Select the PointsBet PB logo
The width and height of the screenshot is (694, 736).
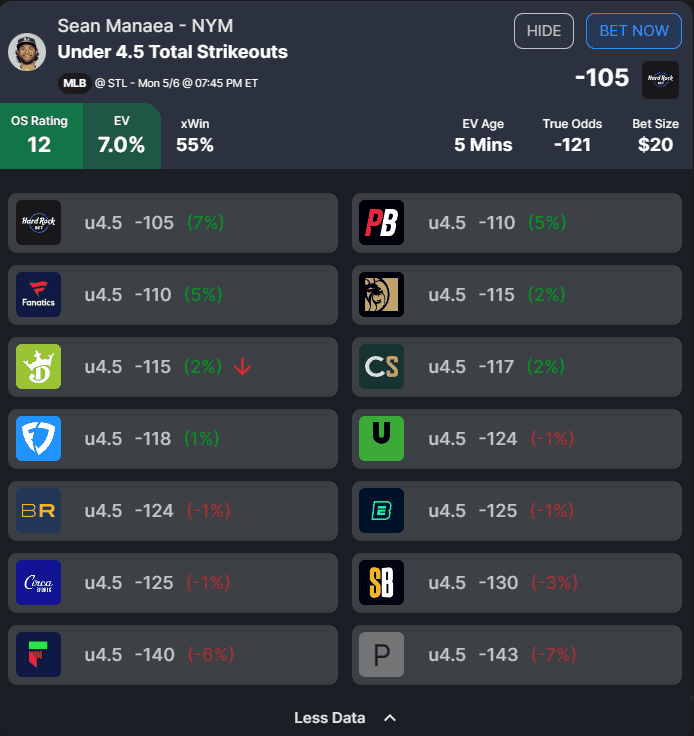coord(381,222)
